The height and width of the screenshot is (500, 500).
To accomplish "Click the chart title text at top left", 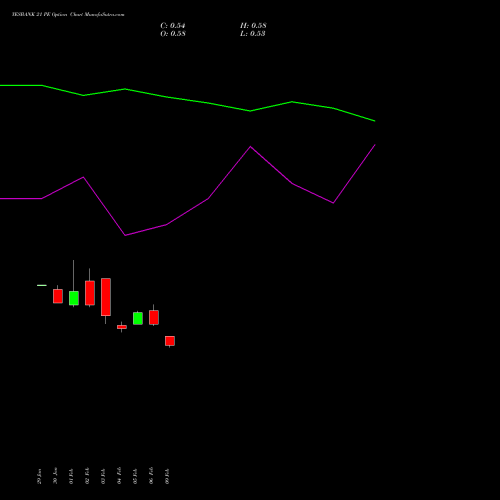I will (68, 15).
